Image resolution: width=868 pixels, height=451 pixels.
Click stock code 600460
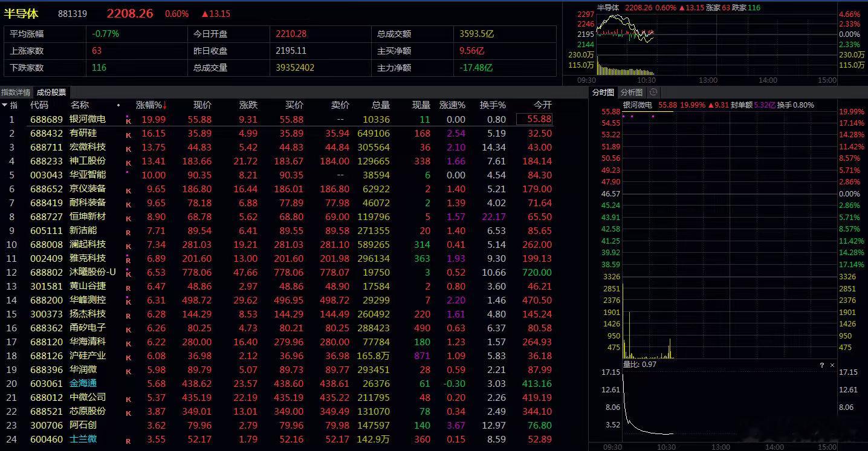tap(47, 439)
